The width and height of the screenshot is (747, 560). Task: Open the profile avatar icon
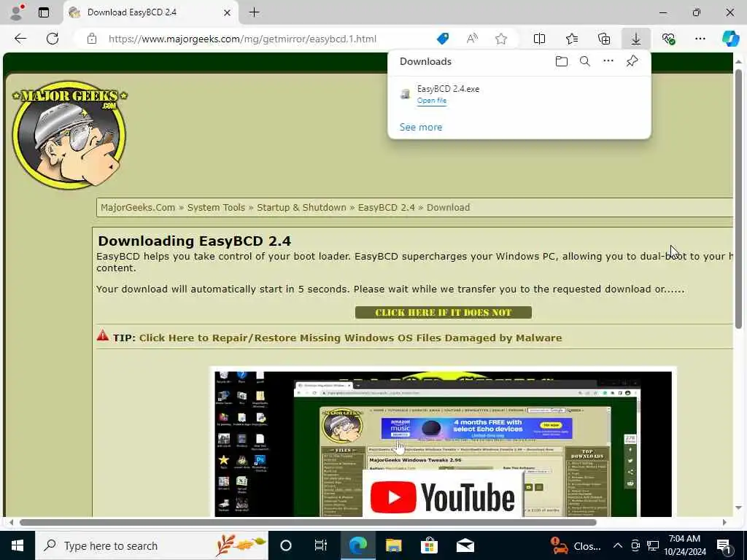[16, 12]
